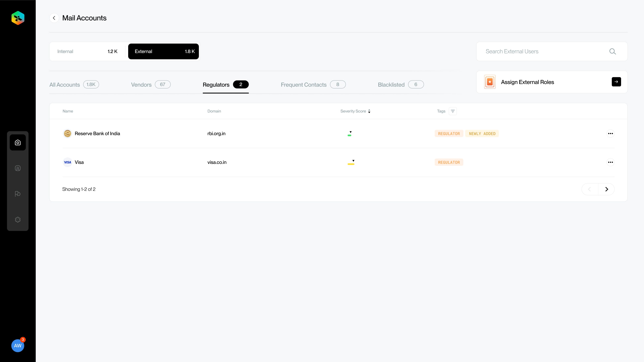The image size is (644, 362).
Task: Click the Tags filter icon
Action: (453, 111)
